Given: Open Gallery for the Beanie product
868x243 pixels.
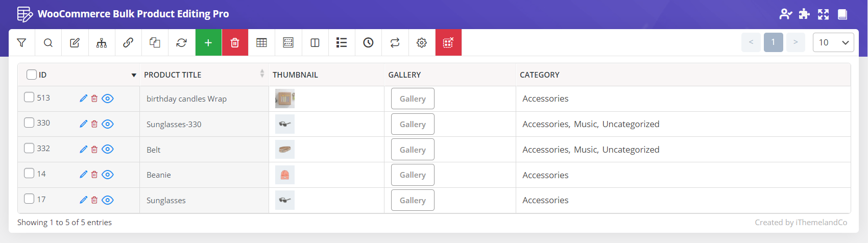Looking at the screenshot, I should click(413, 175).
